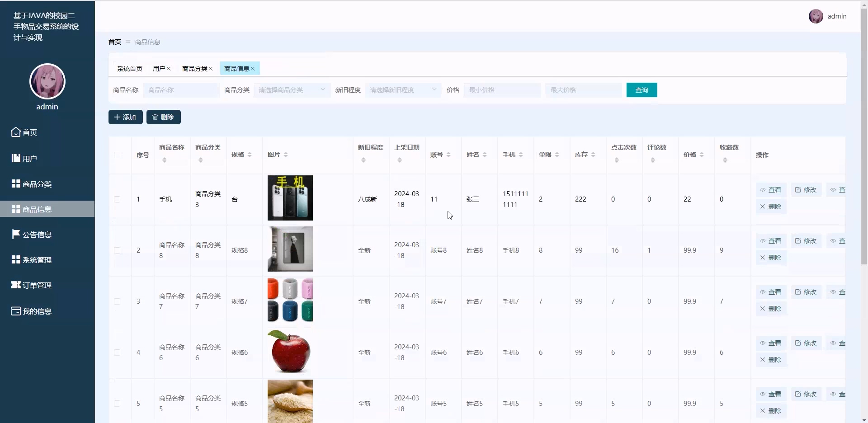The width and height of the screenshot is (868, 423).
Task: Click the 我的信息 card icon
Action: (16, 311)
